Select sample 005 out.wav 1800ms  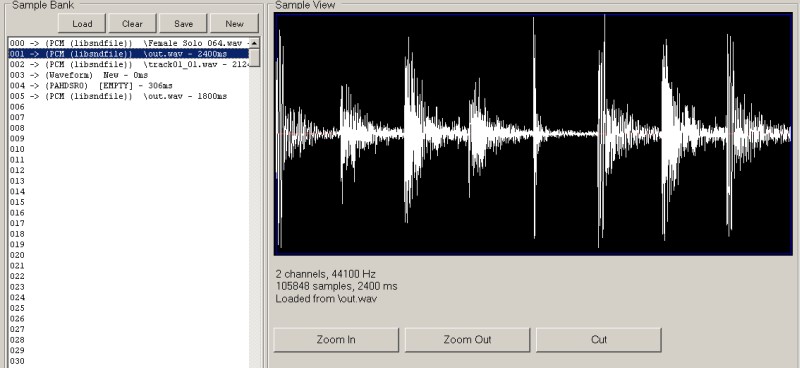129,96
